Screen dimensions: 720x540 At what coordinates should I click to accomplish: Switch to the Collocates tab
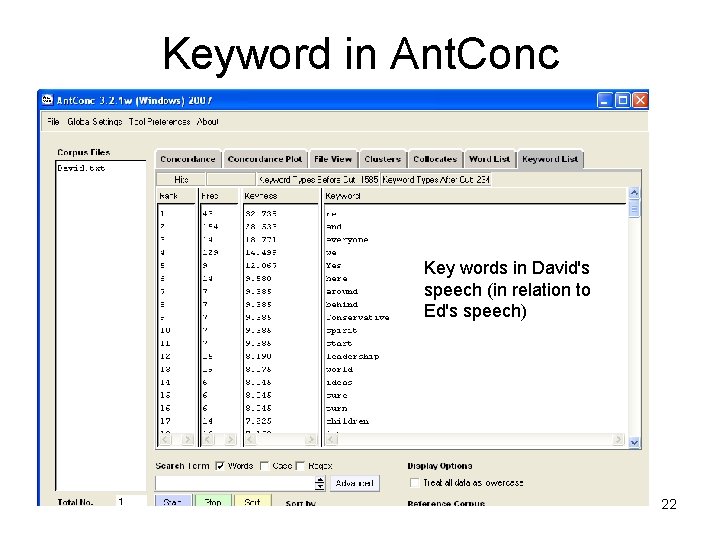[x=435, y=159]
